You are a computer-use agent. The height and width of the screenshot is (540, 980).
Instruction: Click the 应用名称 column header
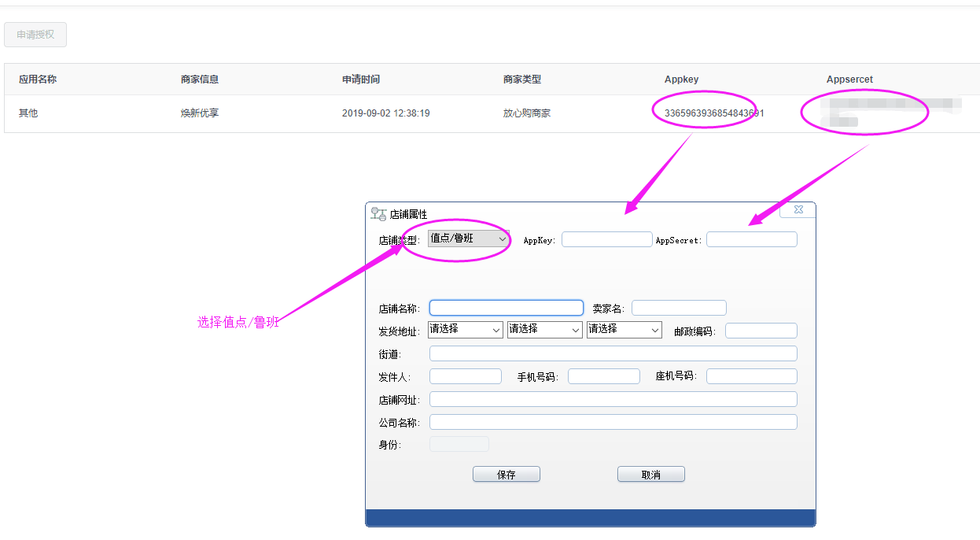(x=38, y=79)
